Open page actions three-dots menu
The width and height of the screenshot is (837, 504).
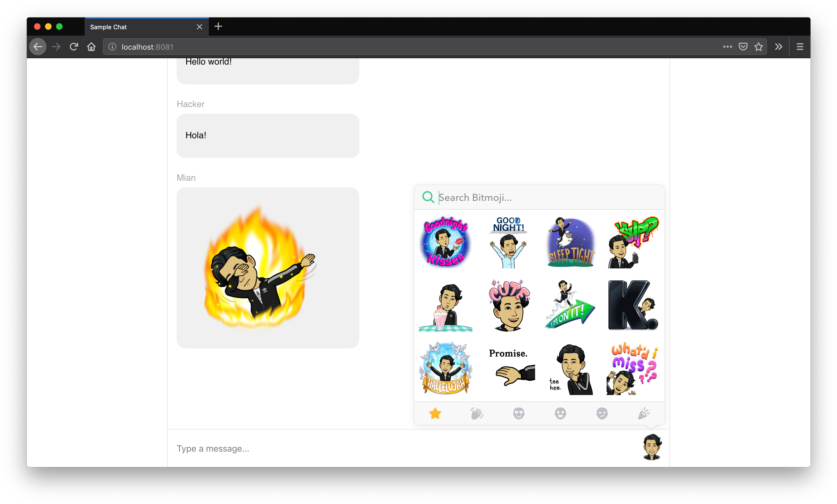click(x=727, y=47)
